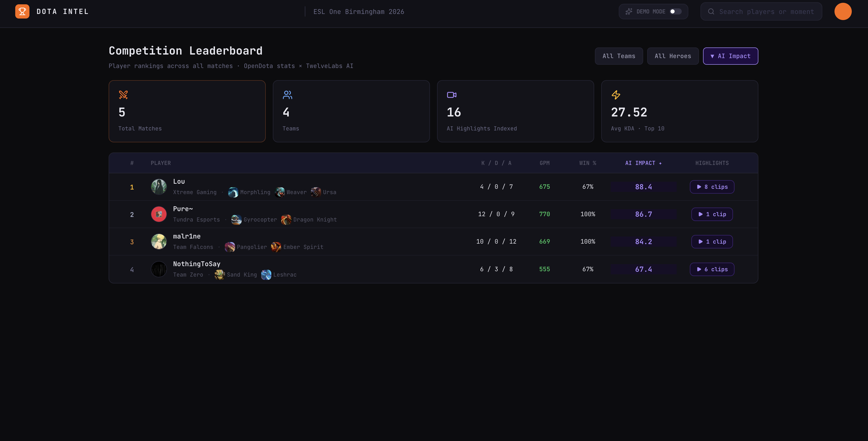The image size is (868, 441).
Task: Sort by the GPM column header
Action: coord(544,163)
